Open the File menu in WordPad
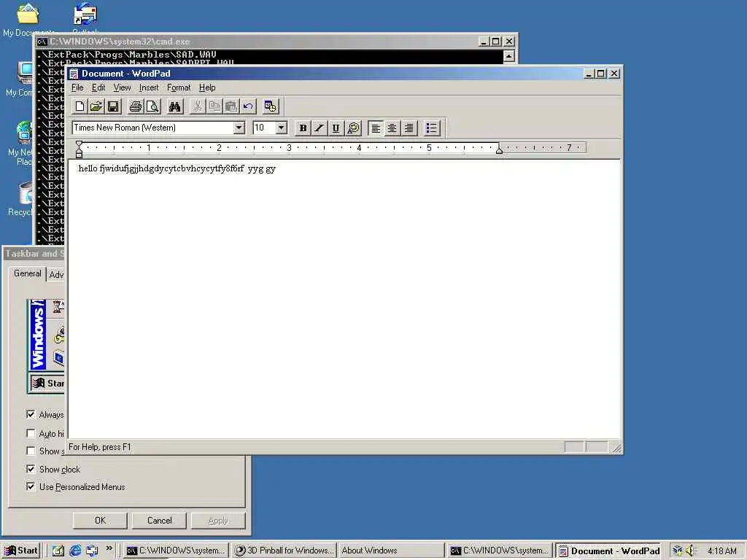The width and height of the screenshot is (747, 560). 77,87
